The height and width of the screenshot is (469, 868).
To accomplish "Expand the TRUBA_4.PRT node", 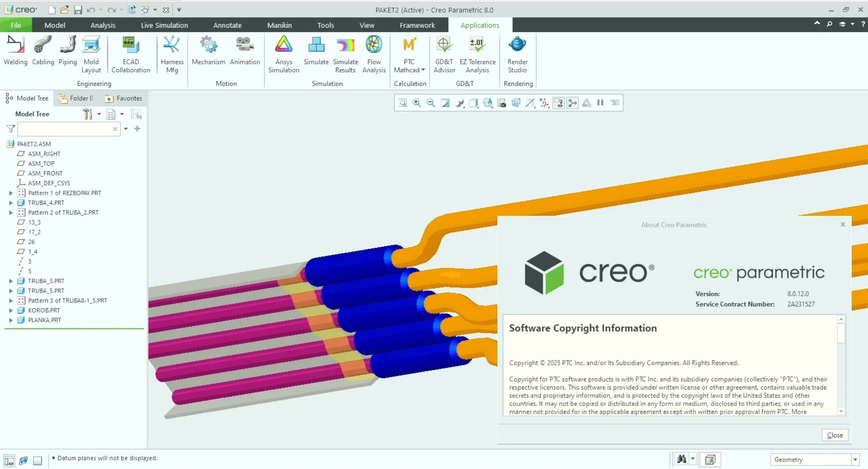I will [11, 203].
